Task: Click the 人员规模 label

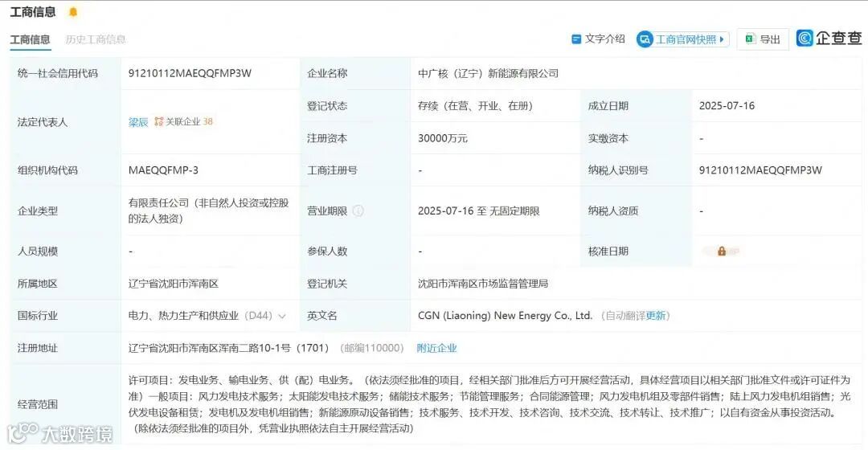Action: click(38, 252)
